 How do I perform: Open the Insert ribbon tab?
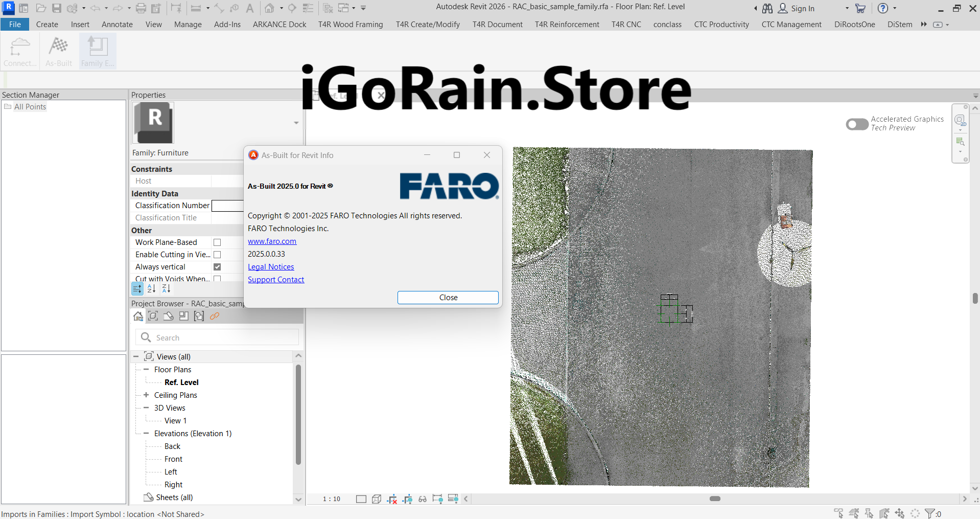(x=80, y=24)
